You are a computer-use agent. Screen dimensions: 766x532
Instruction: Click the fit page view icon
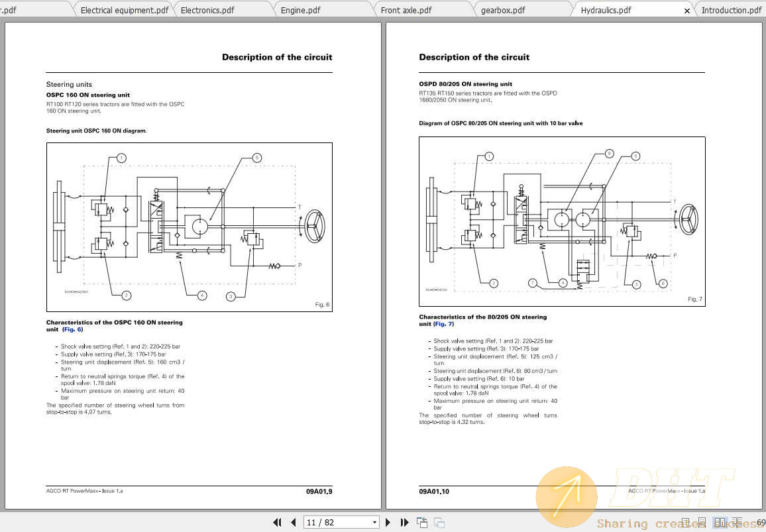pos(422,522)
